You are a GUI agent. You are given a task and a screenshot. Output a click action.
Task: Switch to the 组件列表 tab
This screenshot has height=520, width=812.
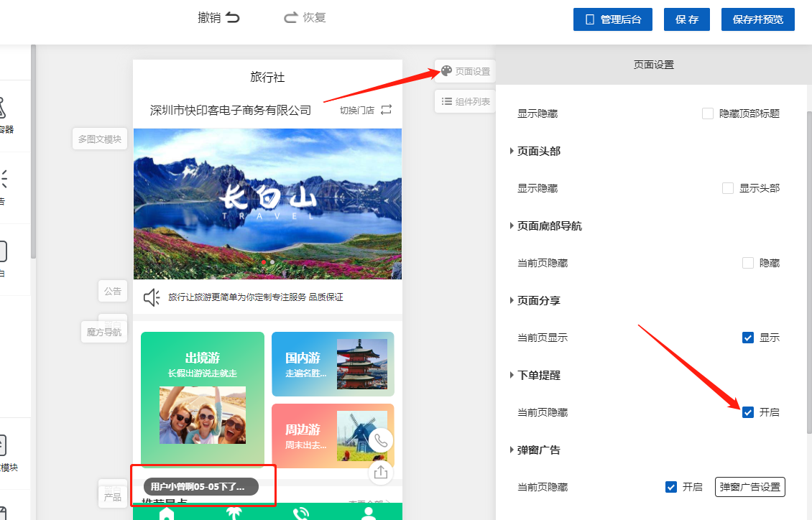click(x=465, y=101)
